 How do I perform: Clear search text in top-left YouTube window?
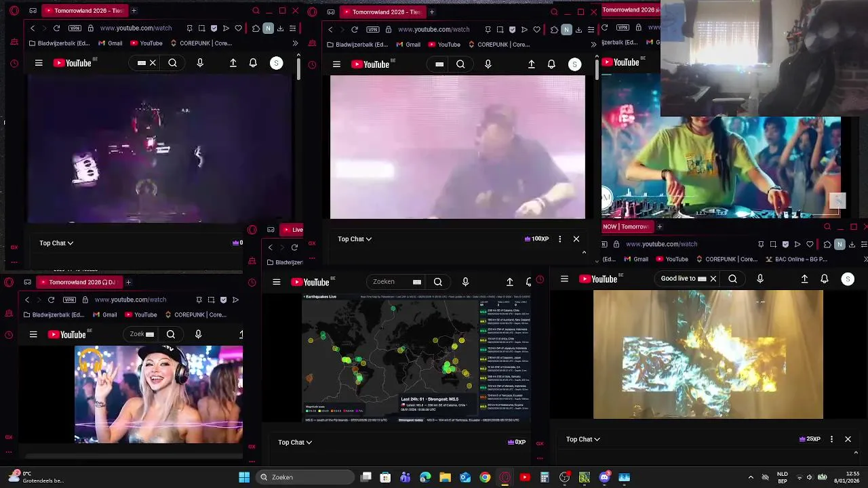coord(153,63)
